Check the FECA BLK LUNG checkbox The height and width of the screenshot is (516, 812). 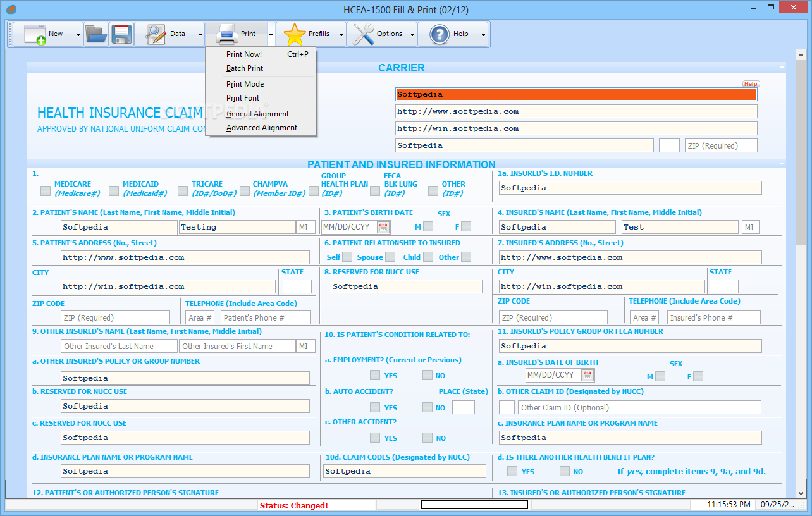(x=375, y=191)
